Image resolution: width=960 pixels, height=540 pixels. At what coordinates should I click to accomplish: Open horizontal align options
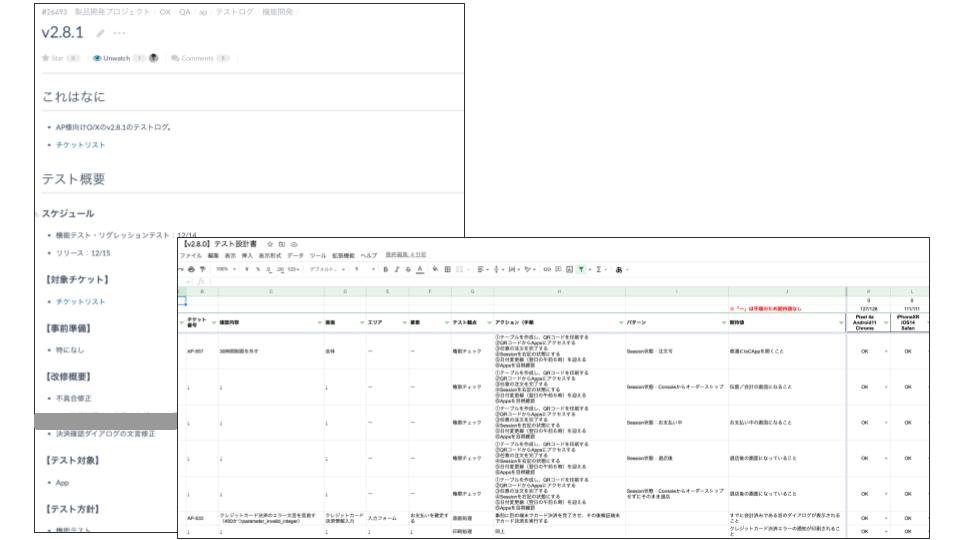point(482,269)
